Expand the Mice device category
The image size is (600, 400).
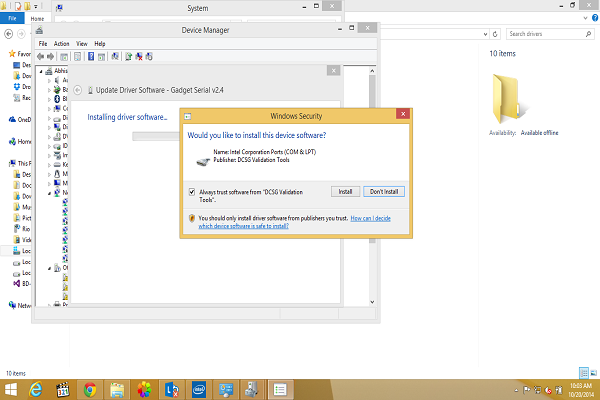(49, 174)
